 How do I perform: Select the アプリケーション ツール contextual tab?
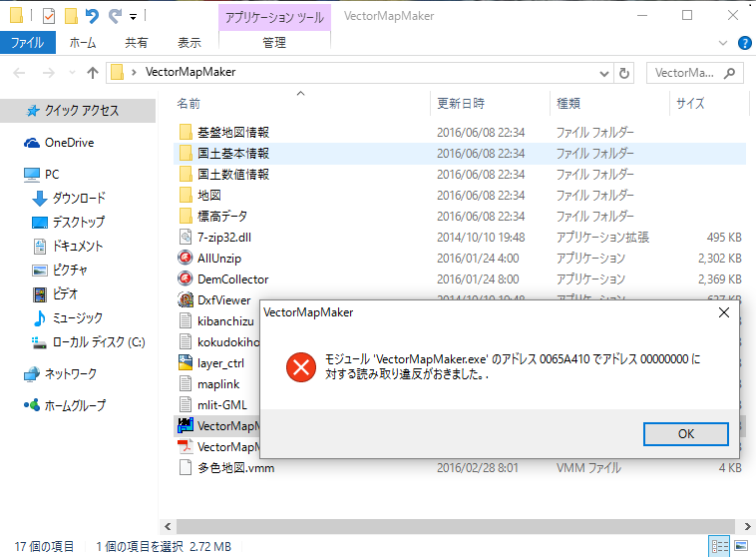[274, 17]
